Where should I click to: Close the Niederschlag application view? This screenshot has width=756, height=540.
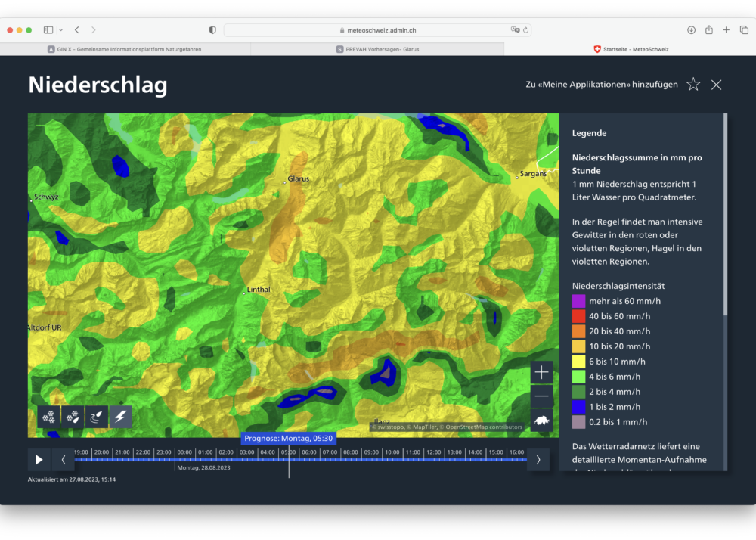pyautogui.click(x=717, y=85)
